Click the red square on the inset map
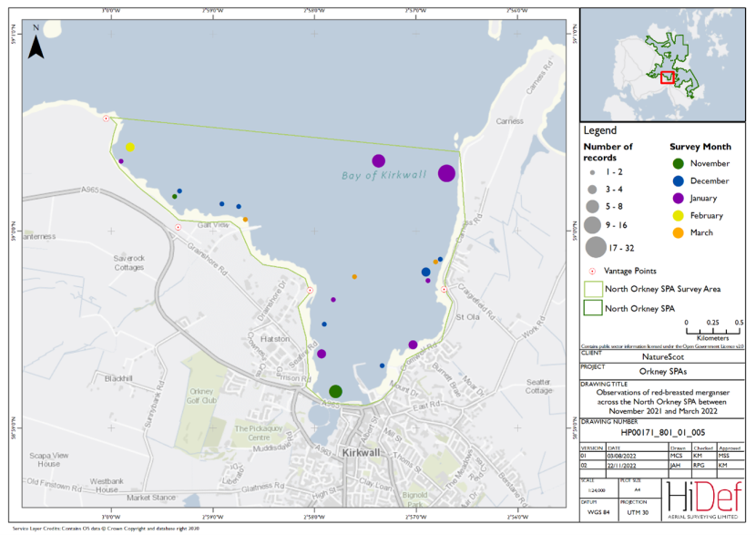This screenshot has width=756, height=535. click(x=668, y=77)
